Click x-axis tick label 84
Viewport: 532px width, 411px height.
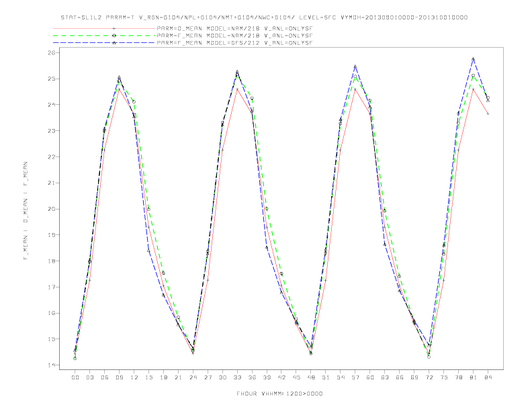click(x=488, y=377)
